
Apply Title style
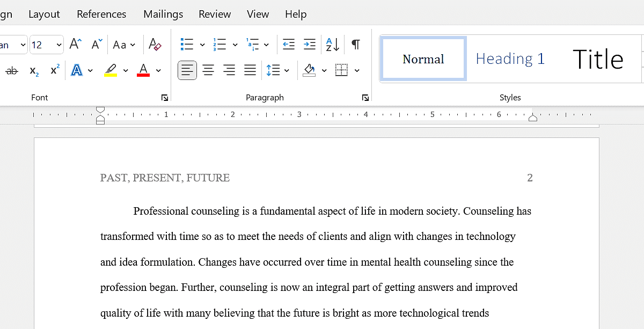coord(598,59)
